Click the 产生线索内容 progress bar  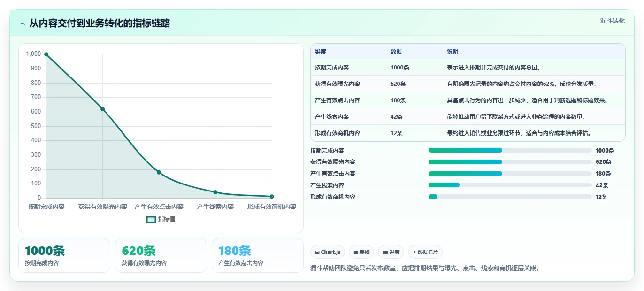(x=510, y=185)
